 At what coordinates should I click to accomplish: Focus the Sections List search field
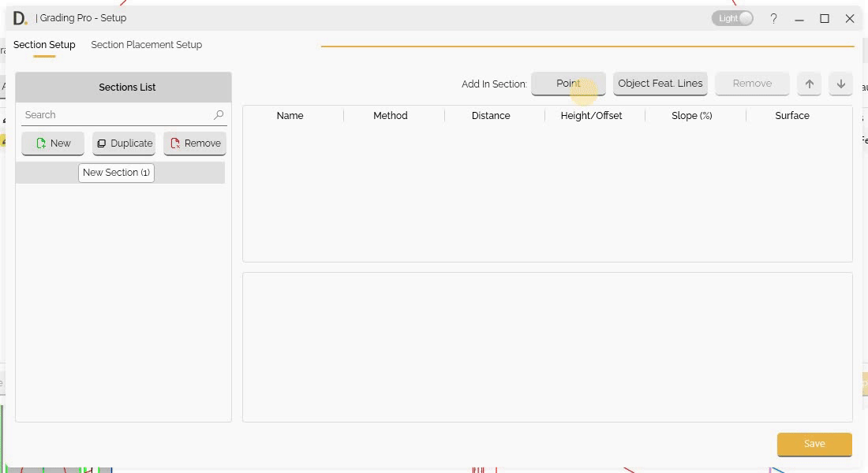[x=117, y=115]
